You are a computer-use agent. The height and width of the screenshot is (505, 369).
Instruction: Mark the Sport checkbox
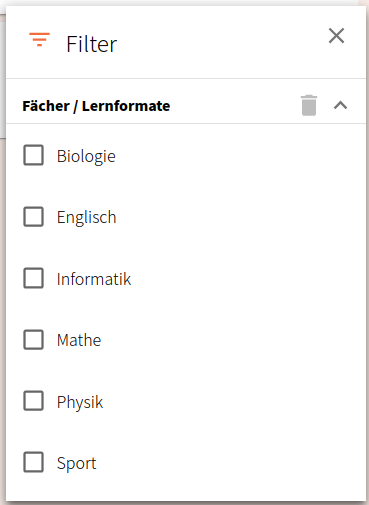point(33,462)
